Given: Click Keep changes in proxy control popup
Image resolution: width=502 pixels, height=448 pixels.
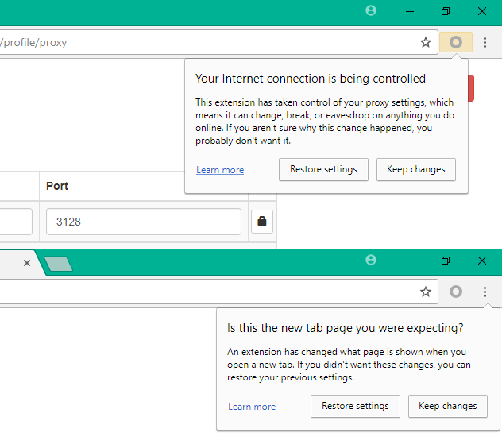Looking at the screenshot, I should (416, 169).
